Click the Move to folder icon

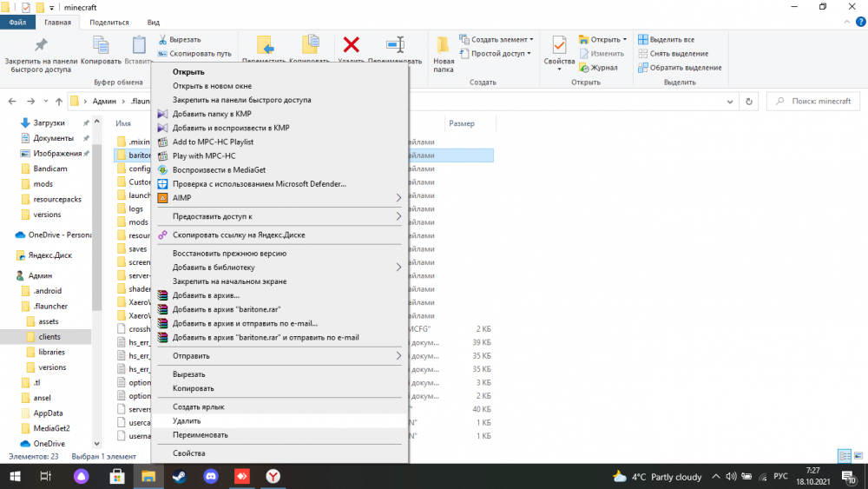click(x=265, y=46)
